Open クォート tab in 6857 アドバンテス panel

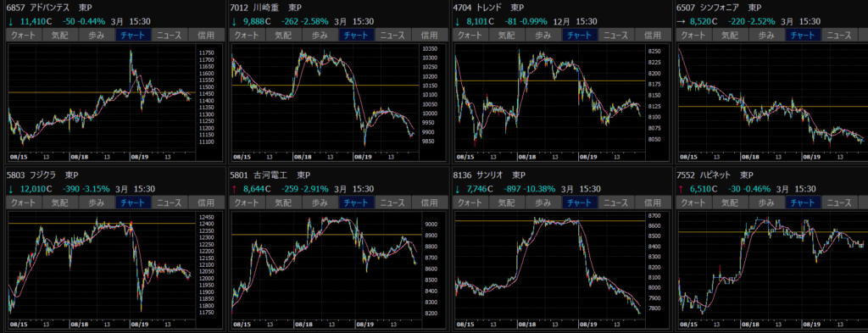(24, 35)
